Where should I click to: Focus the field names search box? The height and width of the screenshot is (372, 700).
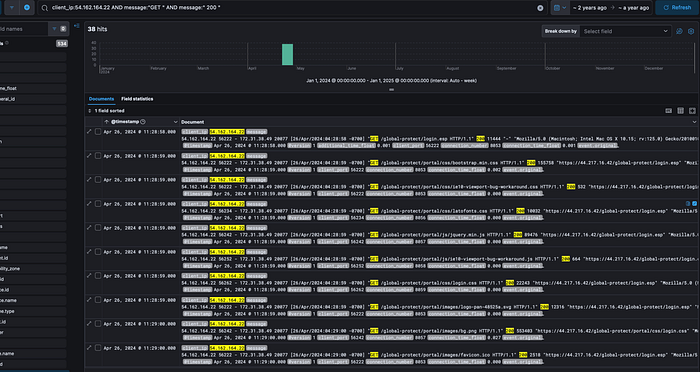coord(24,29)
